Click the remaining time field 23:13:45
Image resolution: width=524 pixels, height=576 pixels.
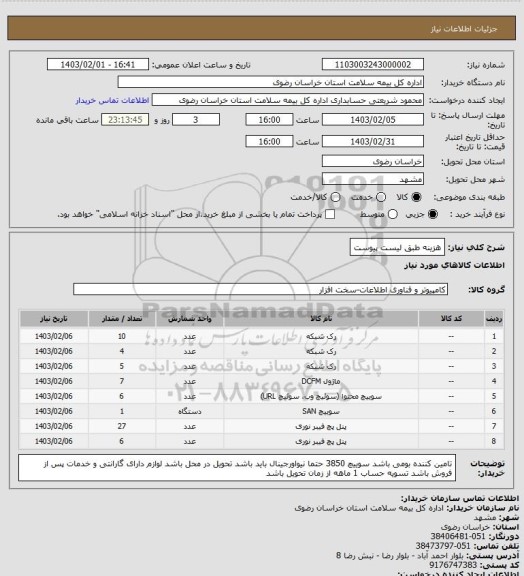pos(125,120)
